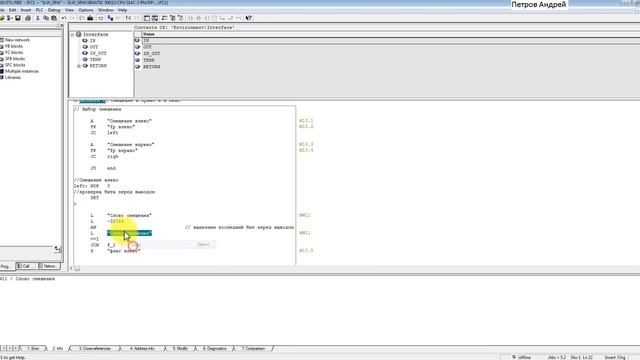This screenshot has height=360, width=640.
Task: Expand FC blocks in the elements panel
Action: (x=14, y=52)
